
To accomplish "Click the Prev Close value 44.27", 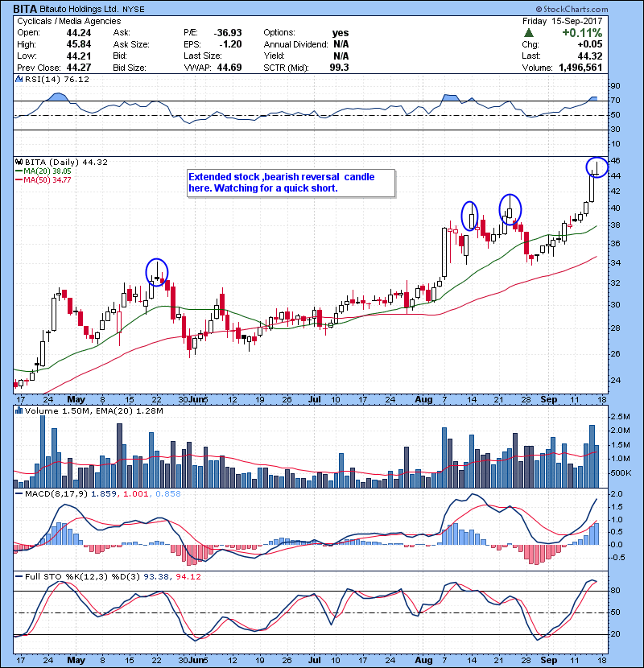I will pyautogui.click(x=79, y=68).
